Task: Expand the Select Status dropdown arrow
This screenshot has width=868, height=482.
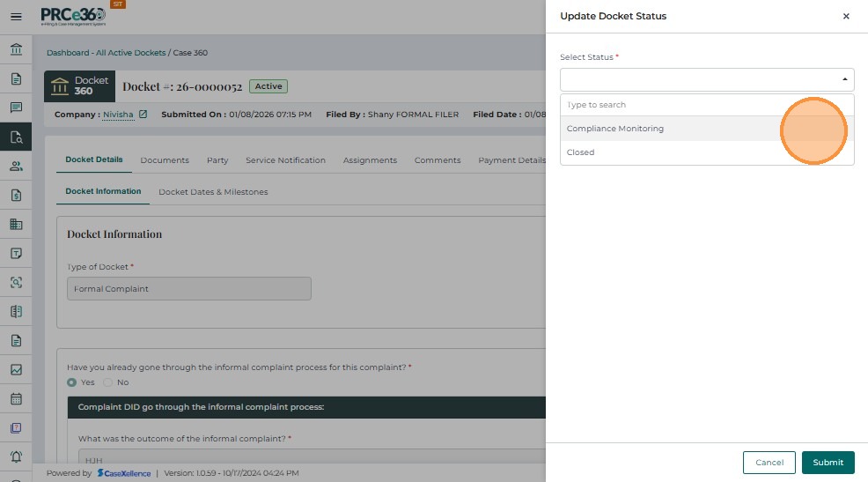Action: (x=844, y=80)
